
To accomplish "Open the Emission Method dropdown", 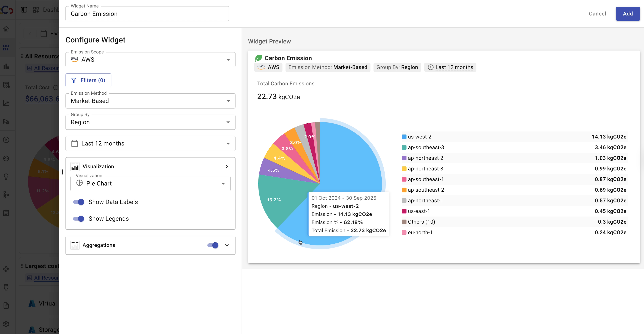I will pyautogui.click(x=150, y=101).
